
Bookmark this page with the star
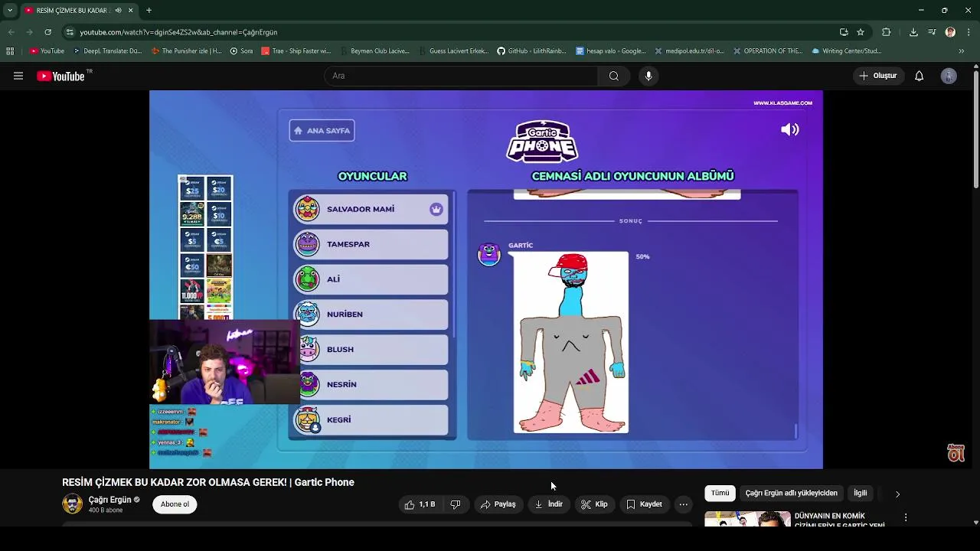(x=861, y=32)
